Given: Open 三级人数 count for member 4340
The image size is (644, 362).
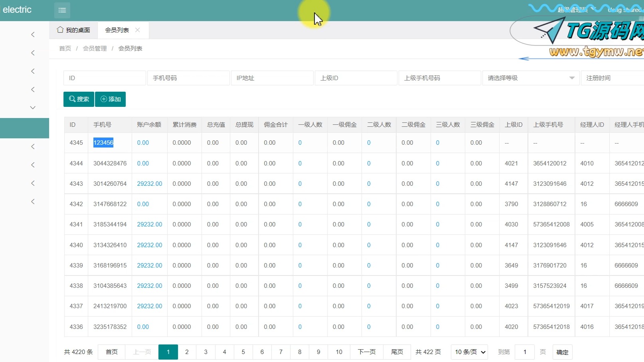Looking at the screenshot, I should click(x=438, y=245).
